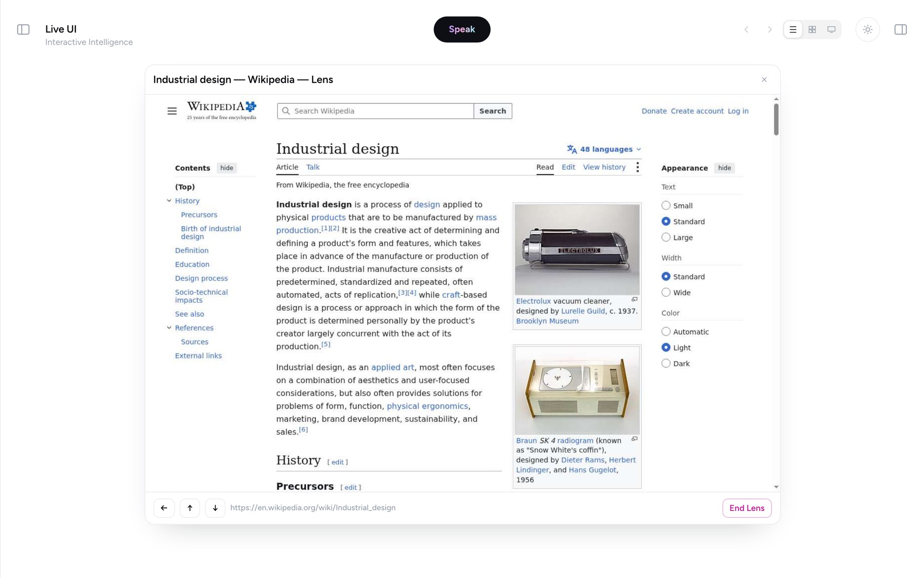Screen dimensions: 924x578
Task: Select the monitor presentation view icon
Action: coord(831,30)
